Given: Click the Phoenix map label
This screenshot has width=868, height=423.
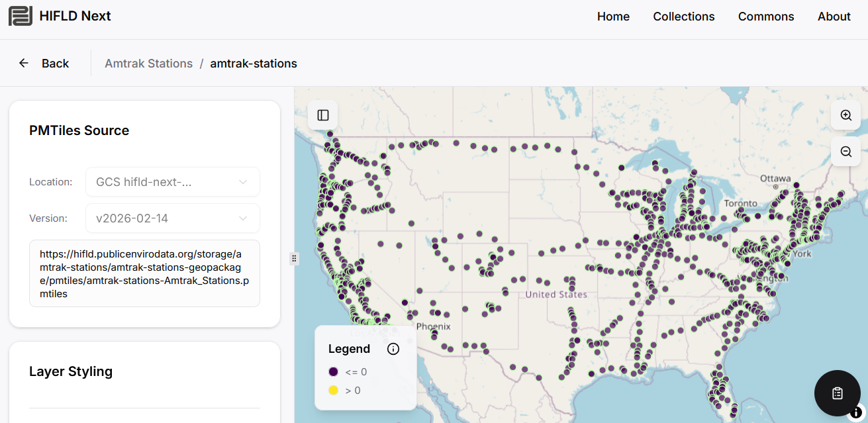Looking at the screenshot, I should point(434,326).
